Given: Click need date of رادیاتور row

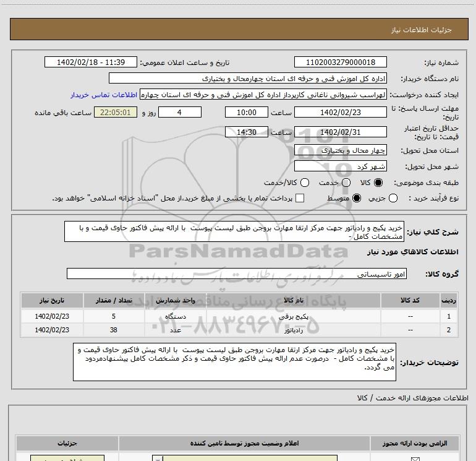Looking at the screenshot, I should point(52,330).
